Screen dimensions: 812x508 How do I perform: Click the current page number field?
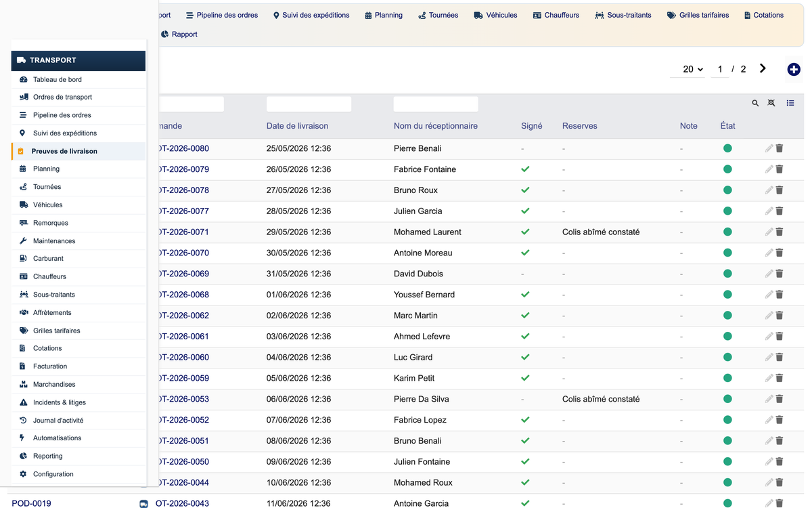[x=720, y=69]
